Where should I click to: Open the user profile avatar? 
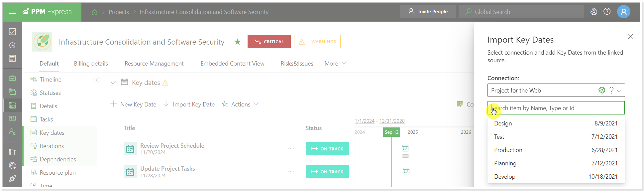click(x=624, y=12)
